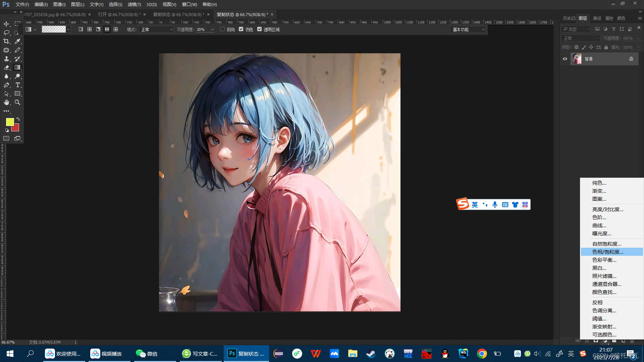
Task: Enable the 反向 (Reverse) checkbox
Action: pos(222,29)
